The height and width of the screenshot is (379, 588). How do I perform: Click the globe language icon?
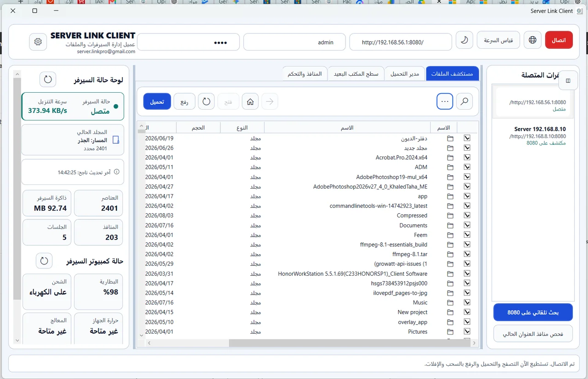point(532,40)
